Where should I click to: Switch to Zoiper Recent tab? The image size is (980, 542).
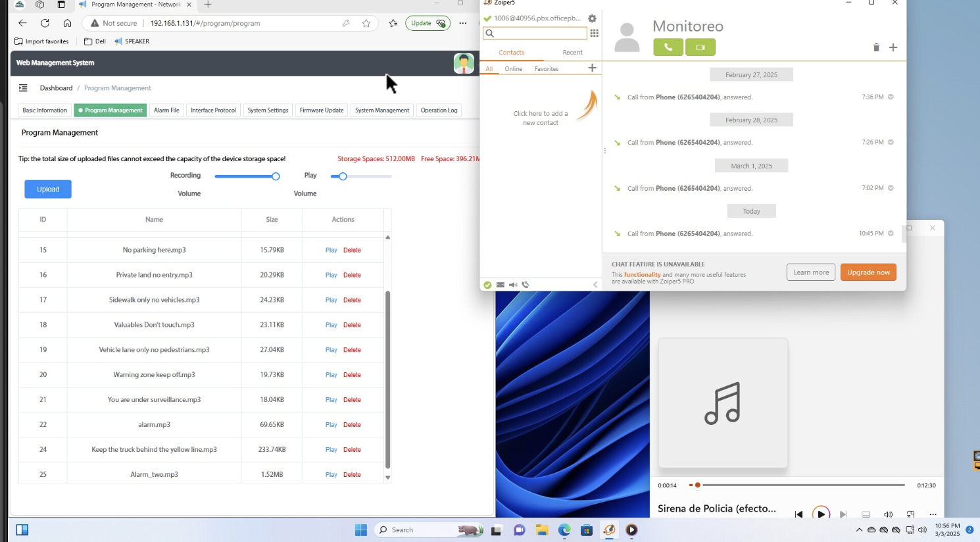[x=572, y=53]
